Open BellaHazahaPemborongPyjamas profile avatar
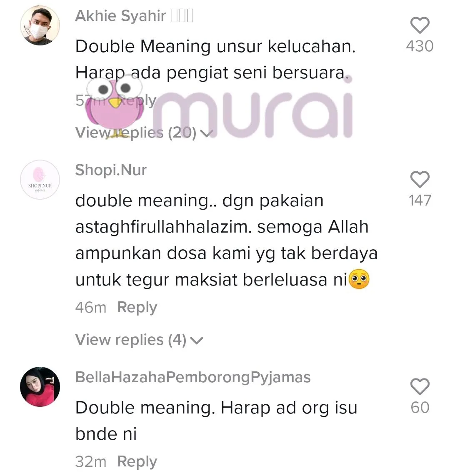This screenshot has height=476, width=450. 40,387
